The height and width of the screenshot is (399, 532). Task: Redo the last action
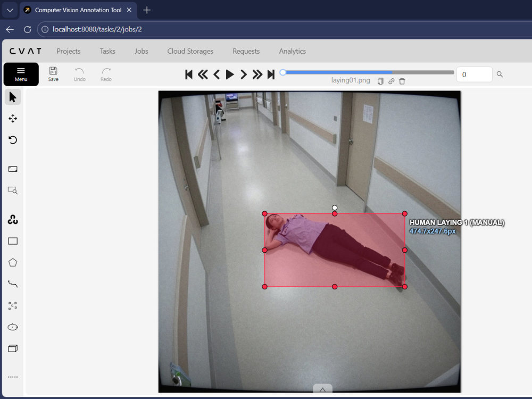coord(106,74)
